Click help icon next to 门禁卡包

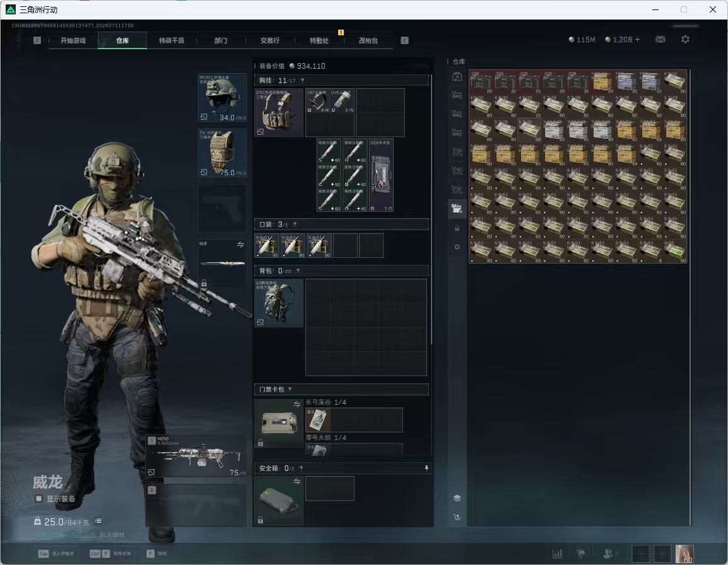pos(290,390)
